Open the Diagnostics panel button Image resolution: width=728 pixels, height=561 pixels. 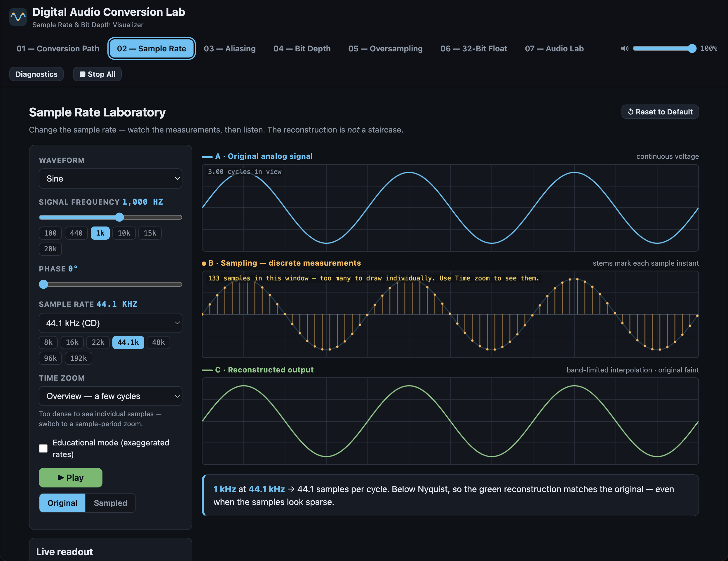click(x=36, y=74)
